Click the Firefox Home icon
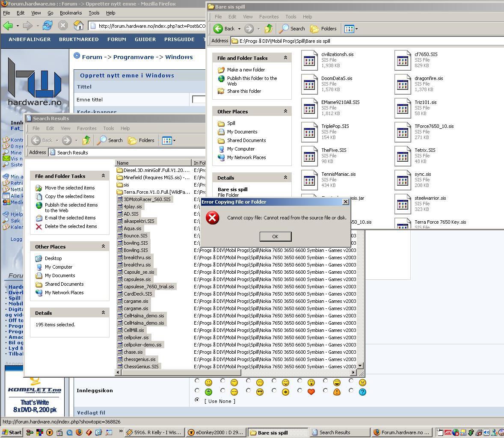This screenshot has height=438, width=504. pos(78,26)
